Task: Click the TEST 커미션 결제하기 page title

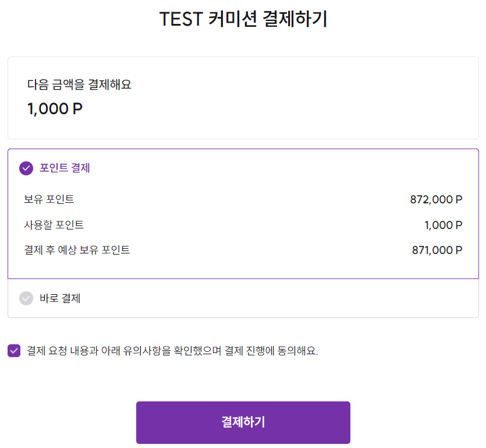Action: [x=243, y=19]
